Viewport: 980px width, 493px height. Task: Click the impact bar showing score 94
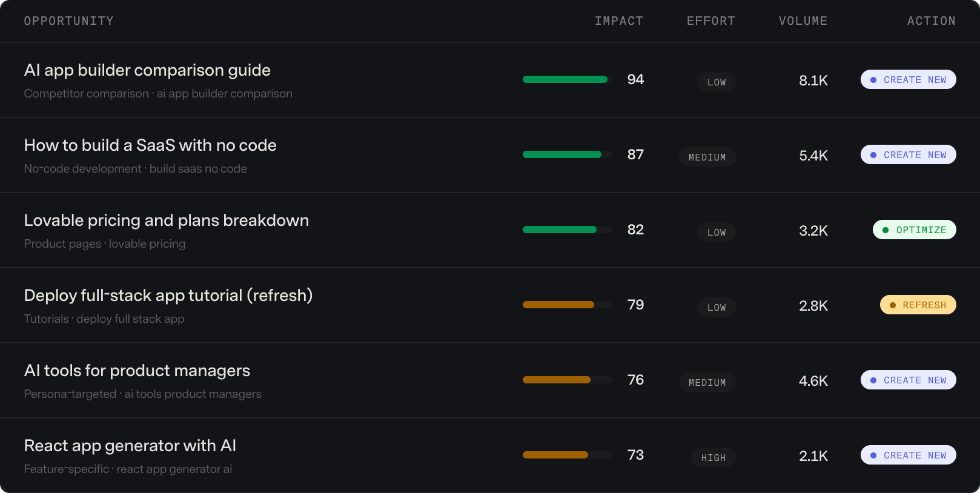(x=568, y=79)
